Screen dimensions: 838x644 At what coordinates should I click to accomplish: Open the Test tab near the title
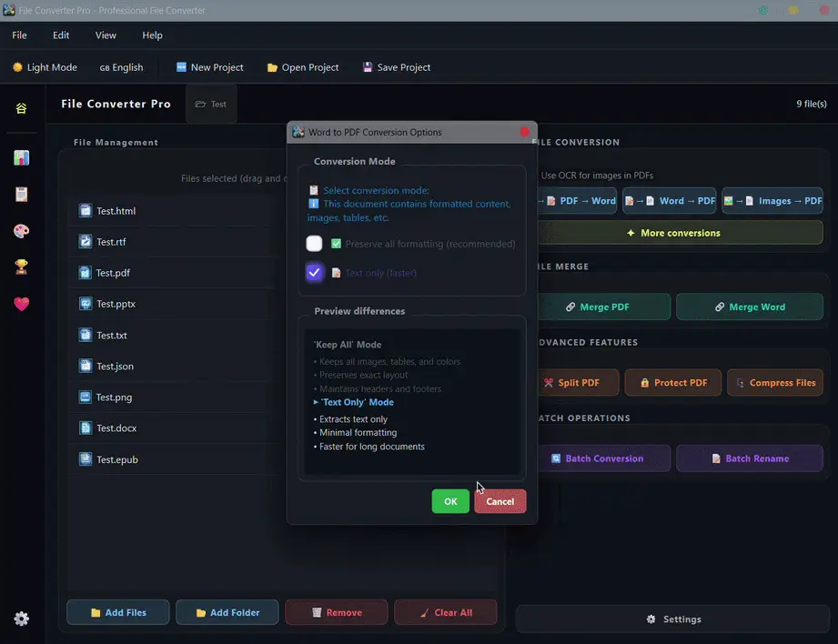coord(211,103)
